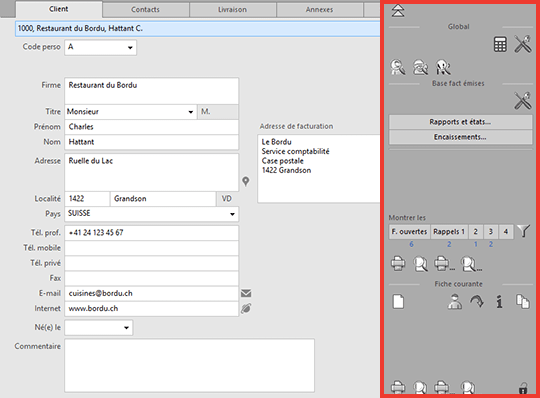Switch to the Contacts tab
This screenshot has width=540, height=398.
pyautogui.click(x=145, y=10)
